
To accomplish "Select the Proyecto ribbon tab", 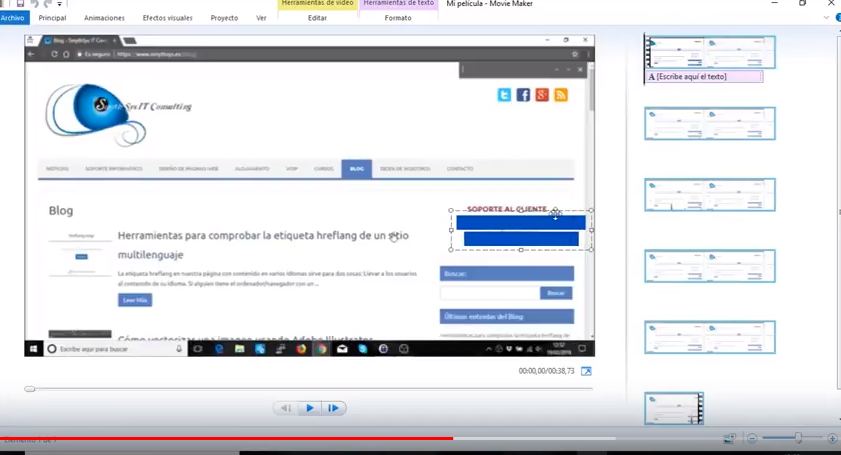I will tap(224, 18).
